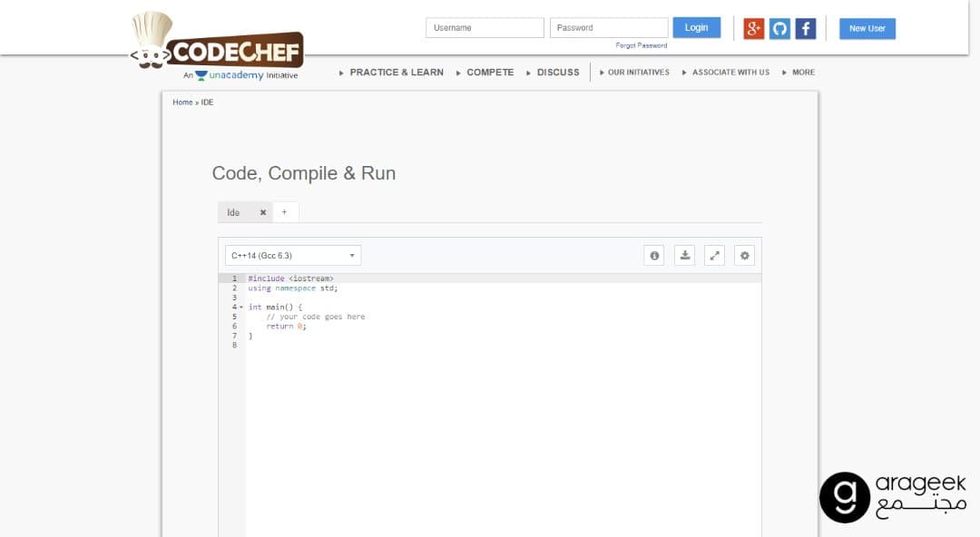This screenshot has height=537, width=980.
Task: Open the C++14 language dropdown
Action: click(293, 256)
